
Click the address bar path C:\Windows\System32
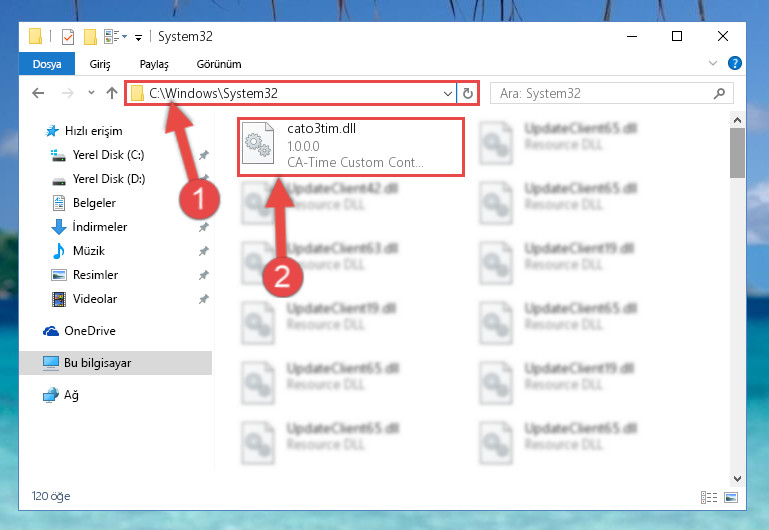pyautogui.click(x=213, y=93)
